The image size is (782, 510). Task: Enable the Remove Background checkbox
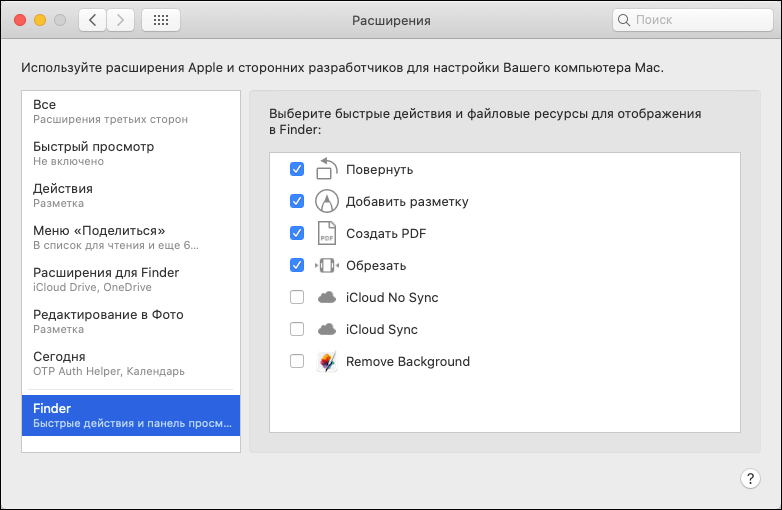297,361
